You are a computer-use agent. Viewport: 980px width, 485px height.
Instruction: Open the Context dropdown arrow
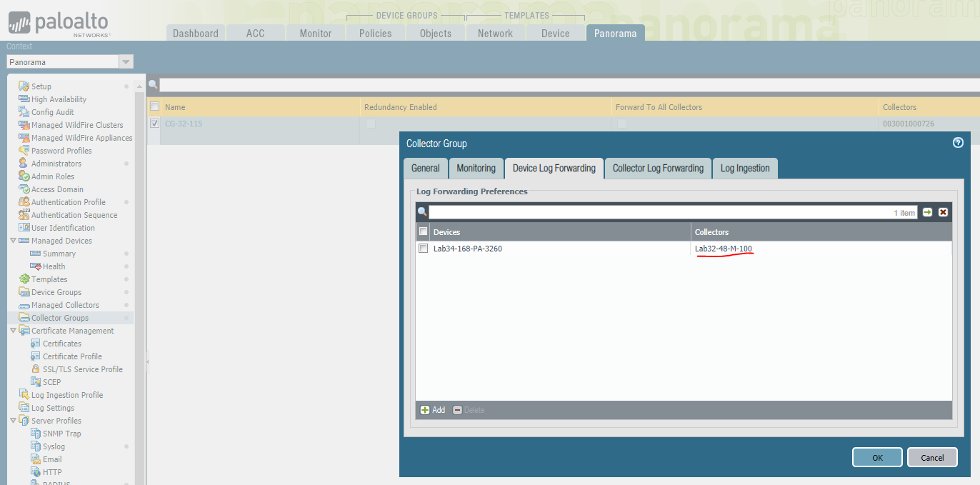tap(126, 62)
